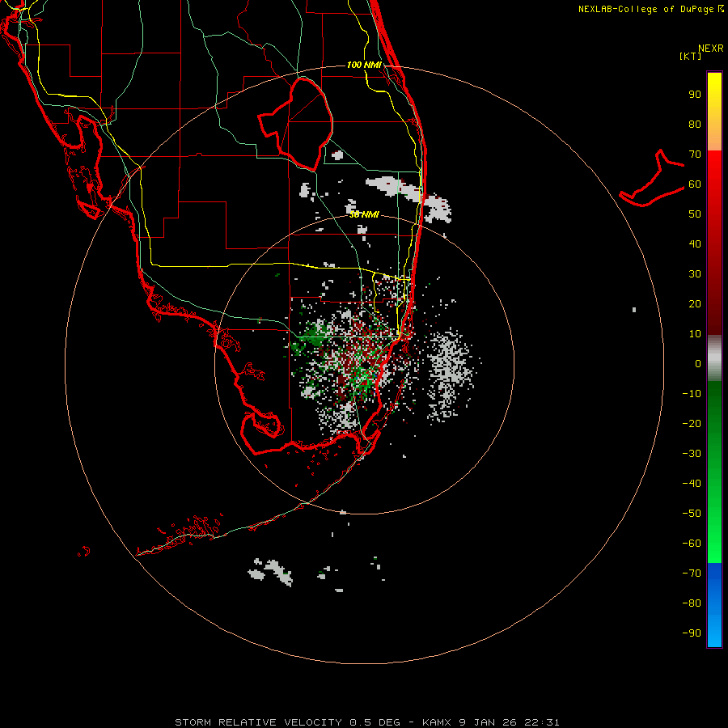Click the yellow top segment of the color bar

pyautogui.click(x=714, y=112)
